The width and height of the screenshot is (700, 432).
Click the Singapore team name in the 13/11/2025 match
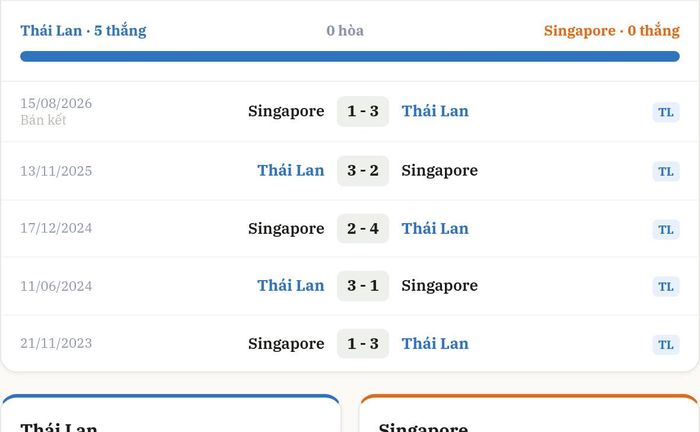coord(439,171)
